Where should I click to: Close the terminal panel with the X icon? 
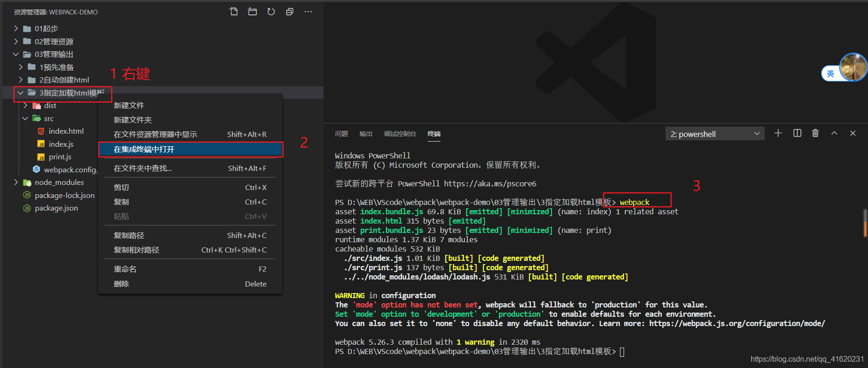853,133
